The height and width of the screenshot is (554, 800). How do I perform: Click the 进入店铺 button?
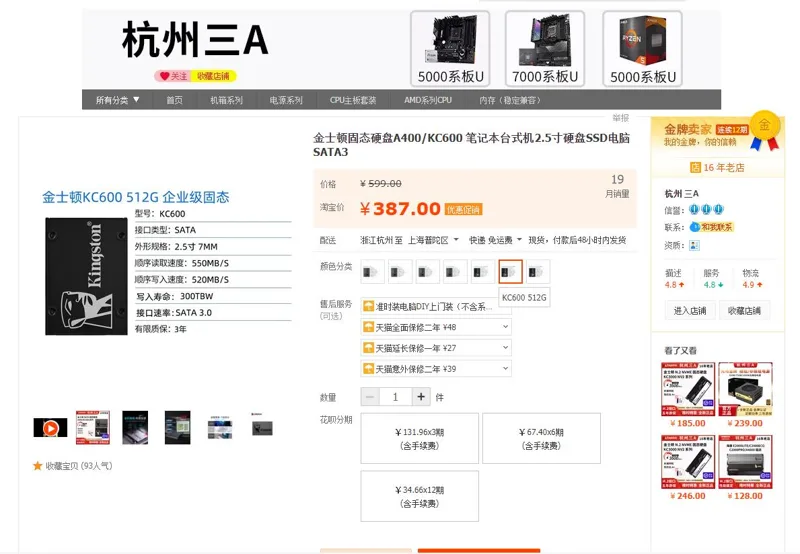[690, 311]
